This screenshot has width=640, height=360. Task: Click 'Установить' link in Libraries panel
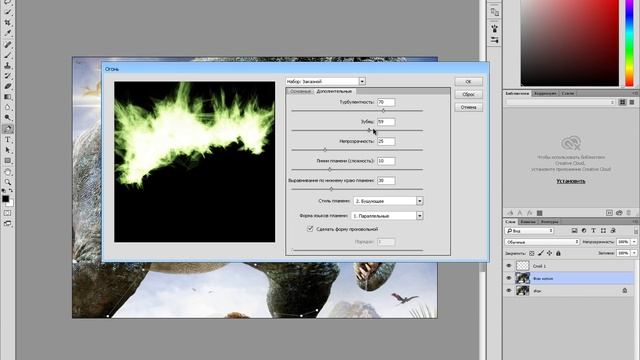click(571, 181)
